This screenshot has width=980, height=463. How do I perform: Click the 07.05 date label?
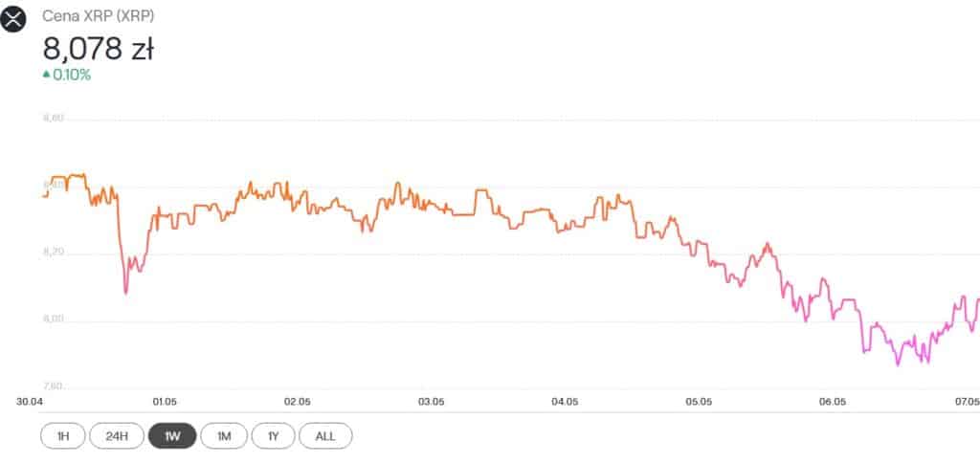pos(965,401)
